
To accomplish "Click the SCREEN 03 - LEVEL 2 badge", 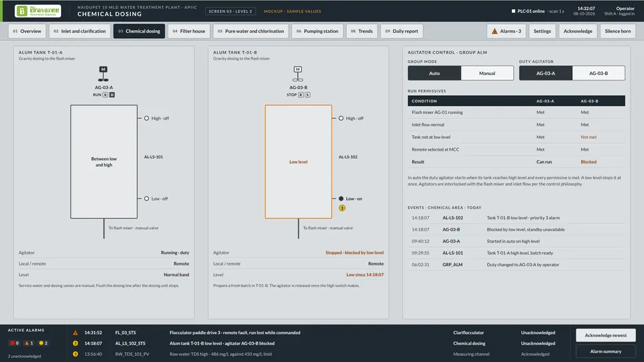I will (x=230, y=11).
